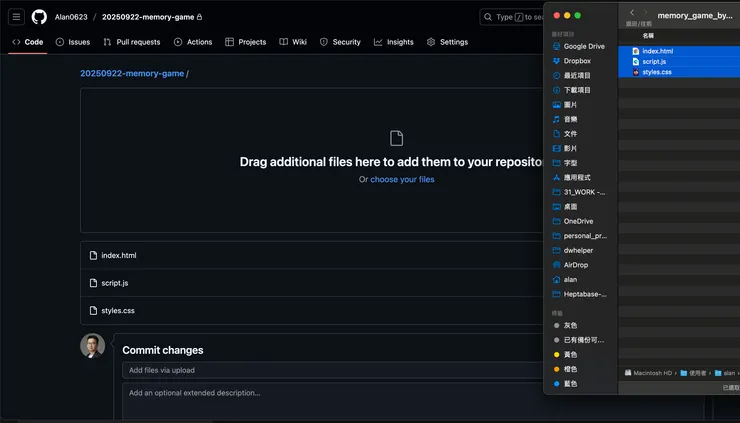Screen dimensions: 740x423
Task: Go to the repository Settings tab
Action: [x=447, y=42]
